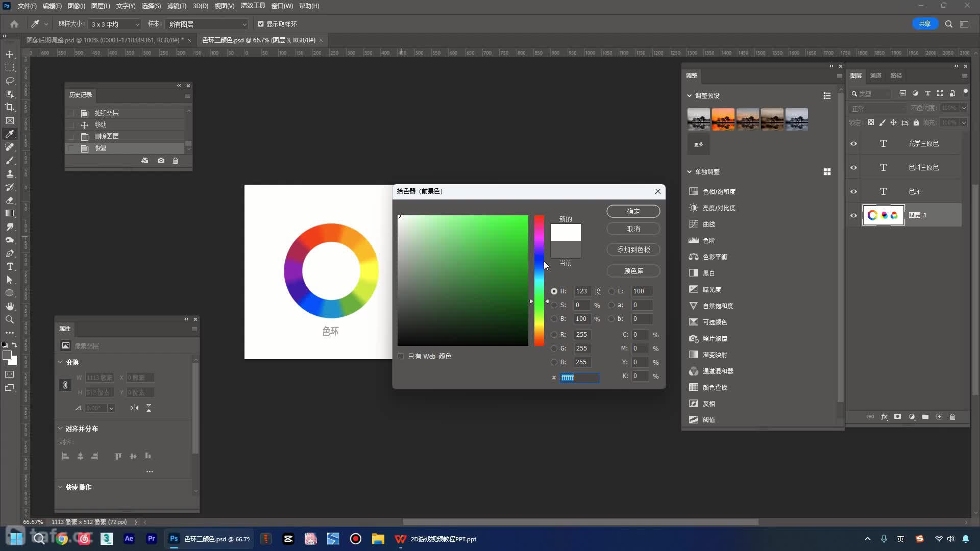
Task: Switch to the 通道 tab
Action: [x=876, y=76]
